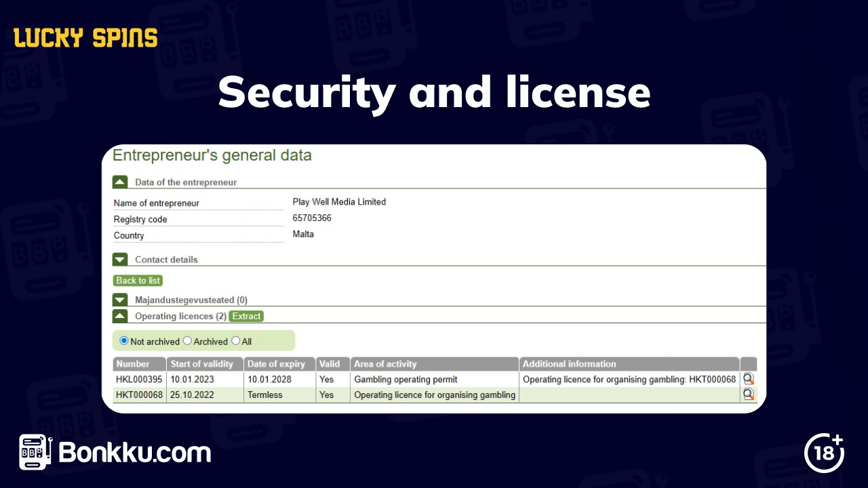
Task: Click the Bonkku.com slot machine logo
Action: tap(35, 452)
